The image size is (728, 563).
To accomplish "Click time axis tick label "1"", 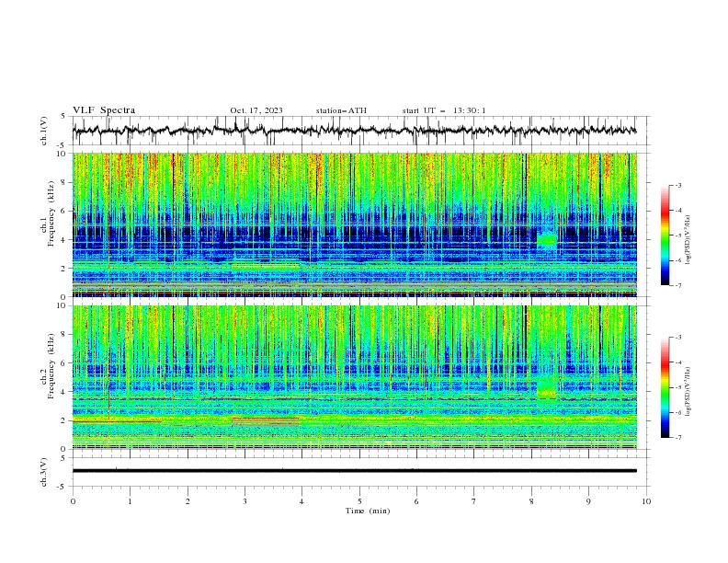I will (130, 501).
